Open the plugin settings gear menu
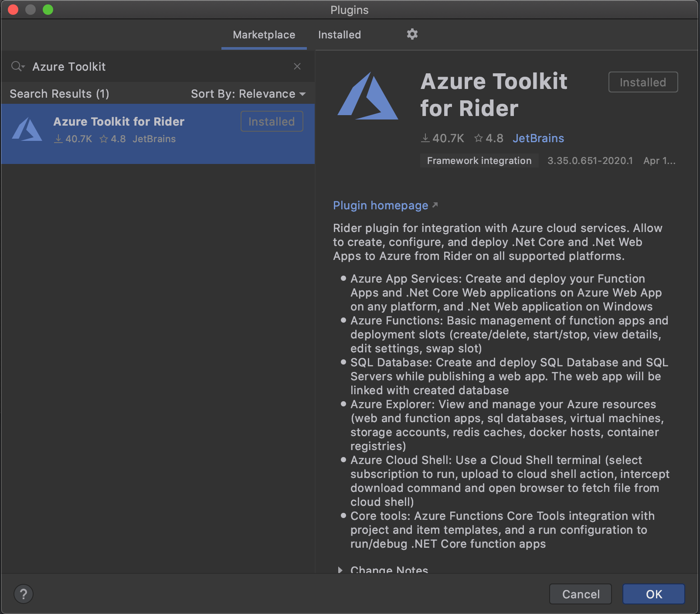The width and height of the screenshot is (700, 614). pos(412,34)
